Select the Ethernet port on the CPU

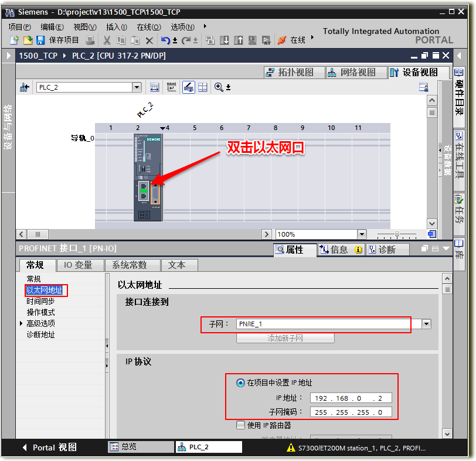click(144, 191)
